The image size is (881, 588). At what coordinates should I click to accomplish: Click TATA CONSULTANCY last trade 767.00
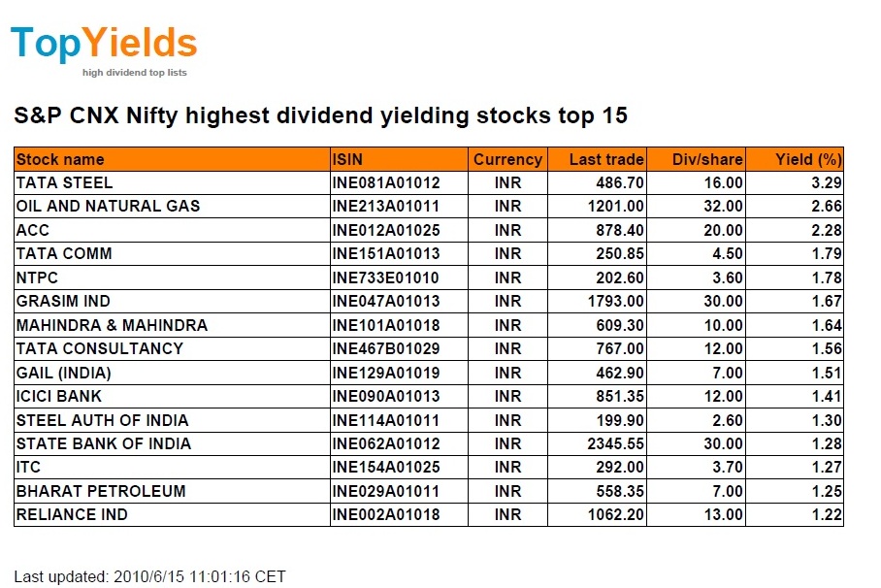pos(621,348)
